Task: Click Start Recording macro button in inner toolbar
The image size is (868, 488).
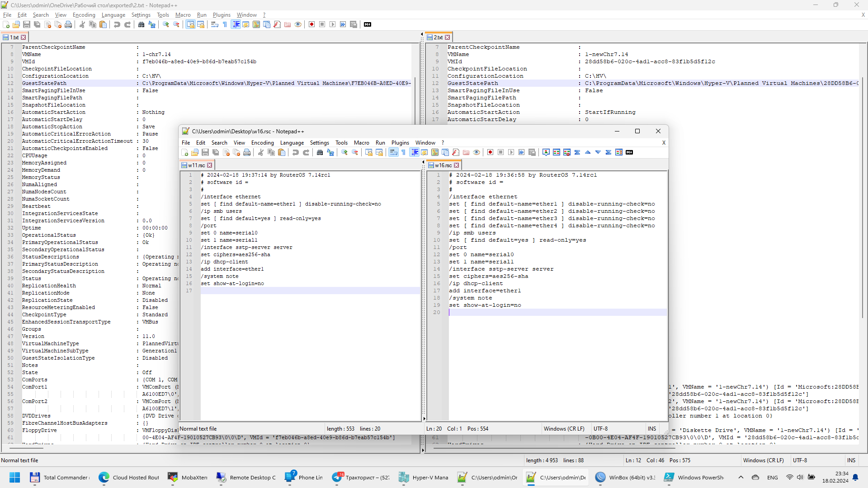Action: [x=490, y=153]
